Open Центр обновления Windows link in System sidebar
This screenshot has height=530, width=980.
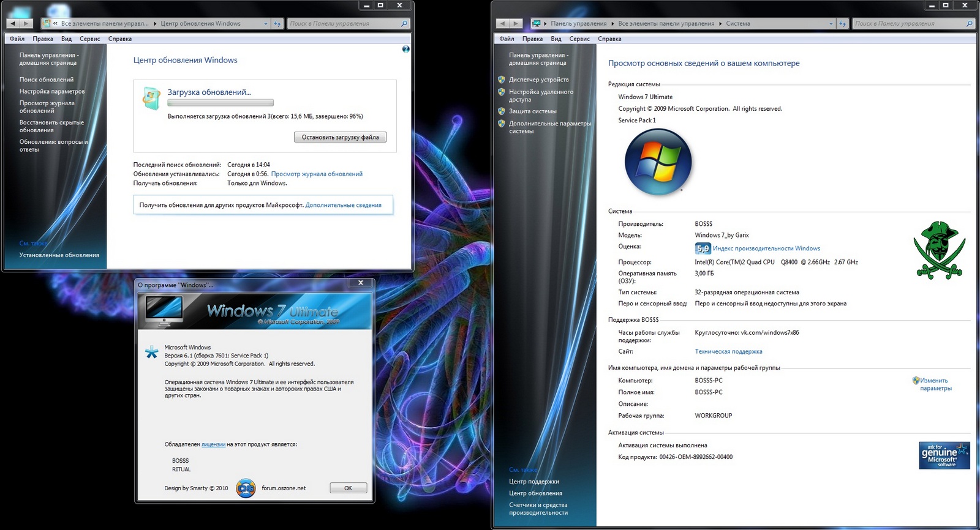pos(535,493)
